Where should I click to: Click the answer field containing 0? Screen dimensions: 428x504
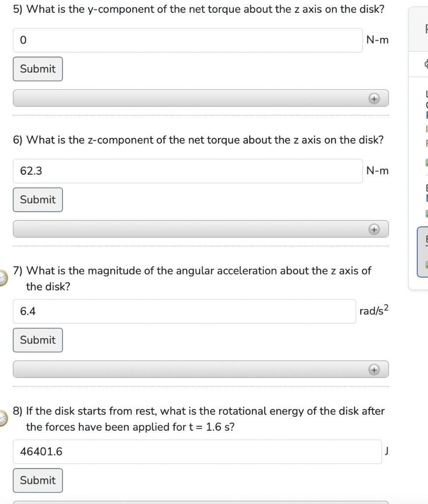[187, 40]
